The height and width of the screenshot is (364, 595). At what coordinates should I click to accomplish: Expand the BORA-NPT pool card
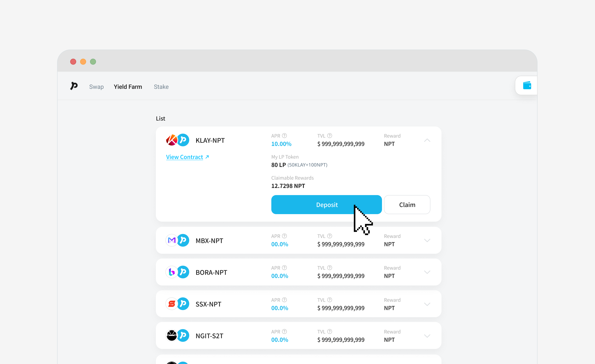(x=427, y=272)
